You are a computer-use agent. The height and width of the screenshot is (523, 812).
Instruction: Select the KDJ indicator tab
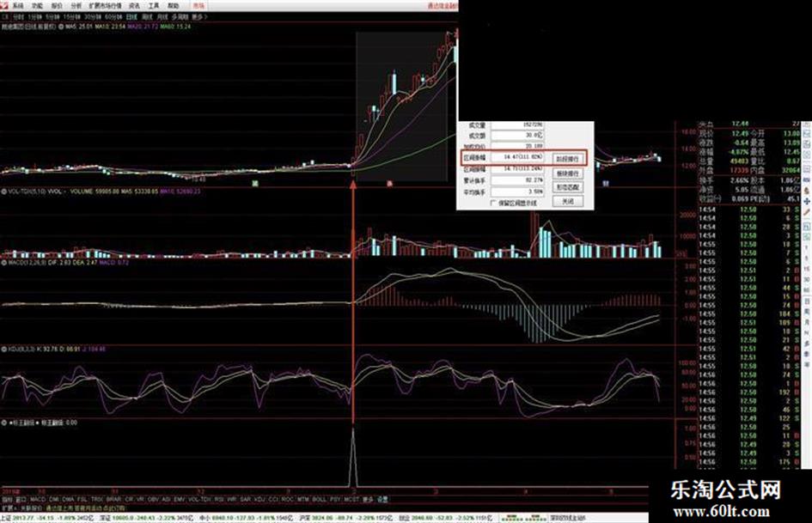[x=259, y=500]
